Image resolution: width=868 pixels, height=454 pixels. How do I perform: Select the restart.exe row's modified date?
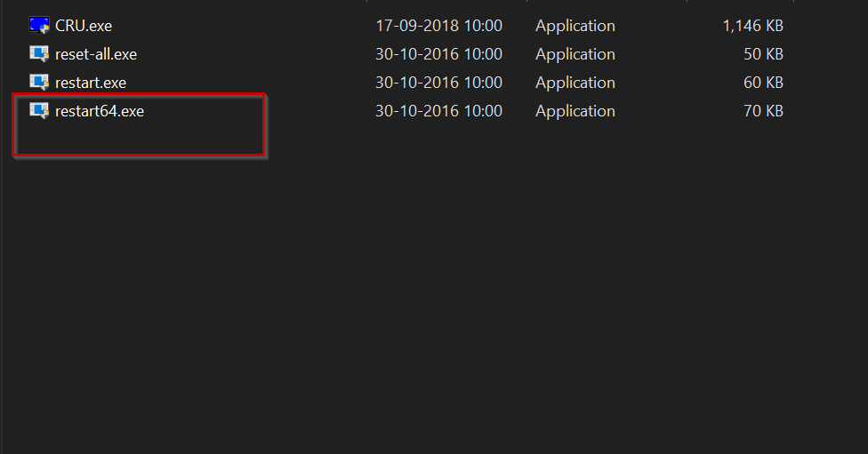(439, 83)
